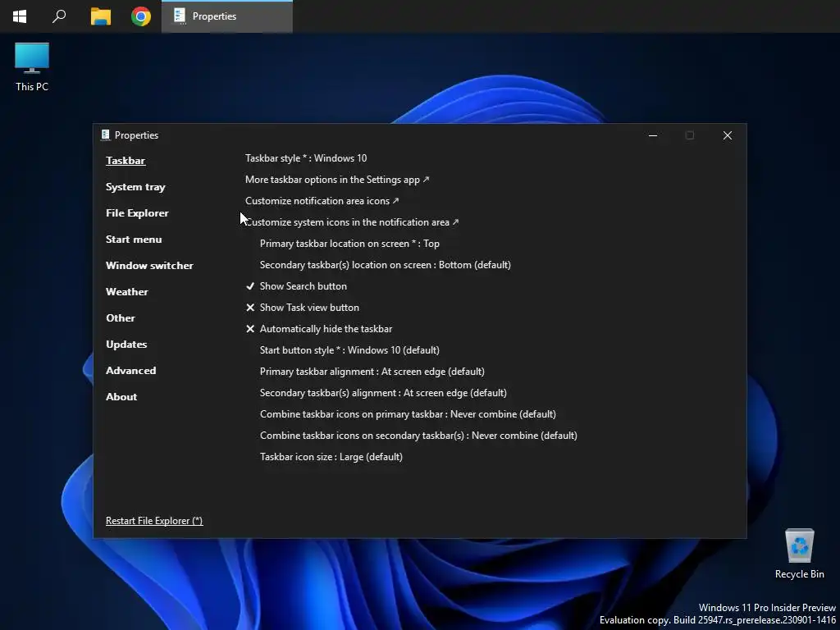This screenshot has height=630, width=840.
Task: Open More taskbar options in the Settings app
Action: 337,180
